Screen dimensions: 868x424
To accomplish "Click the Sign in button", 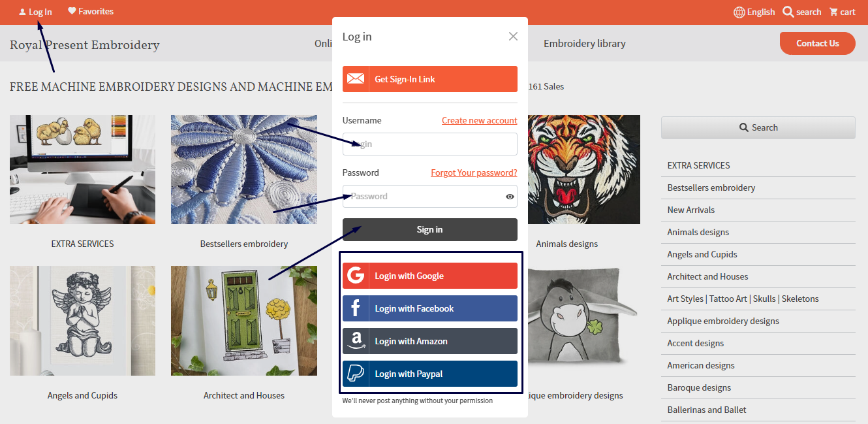I will coord(429,229).
